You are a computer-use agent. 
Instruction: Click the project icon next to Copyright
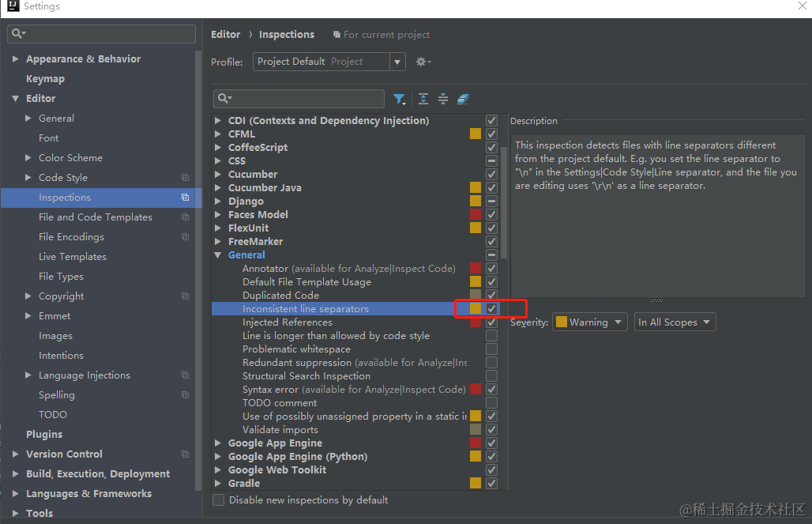(185, 296)
